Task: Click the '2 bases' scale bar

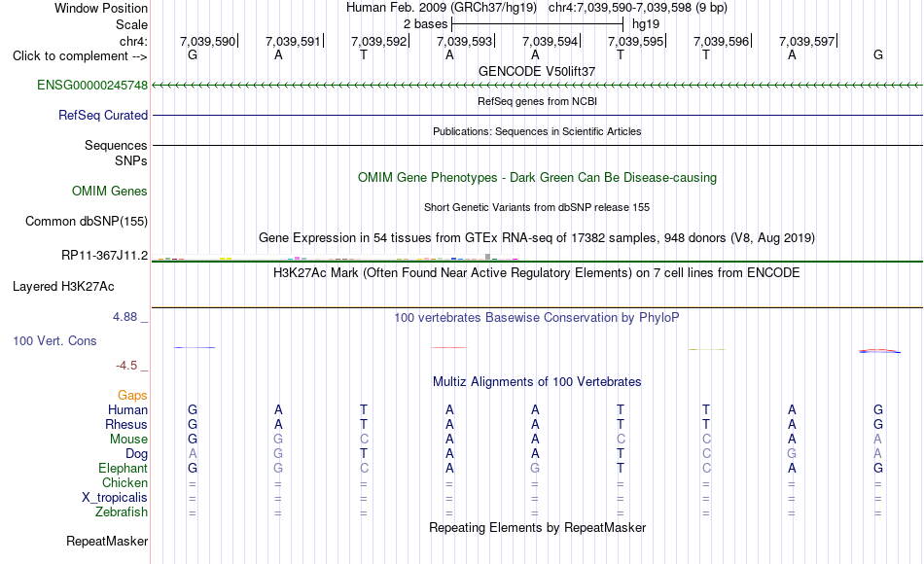Action: pos(537,24)
